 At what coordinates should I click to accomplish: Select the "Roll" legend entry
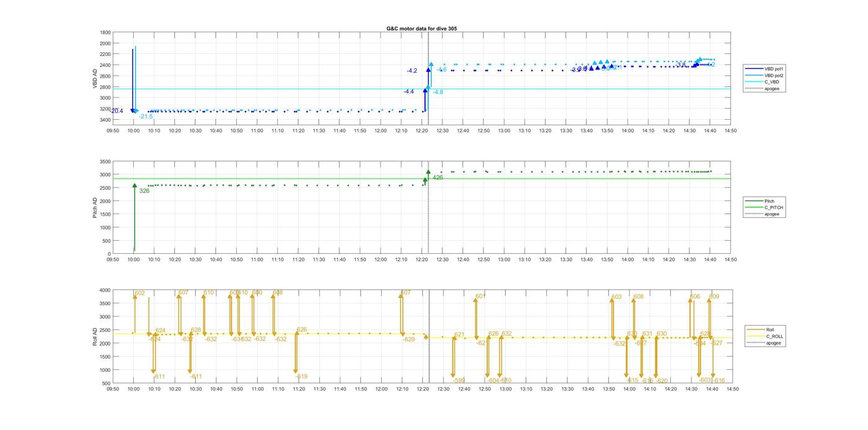(770, 329)
